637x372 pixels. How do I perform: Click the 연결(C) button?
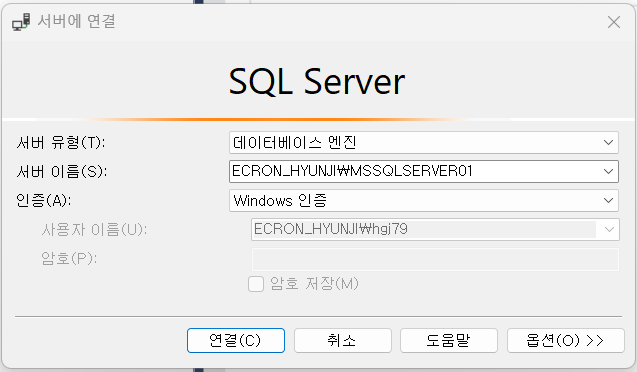pyautogui.click(x=236, y=340)
